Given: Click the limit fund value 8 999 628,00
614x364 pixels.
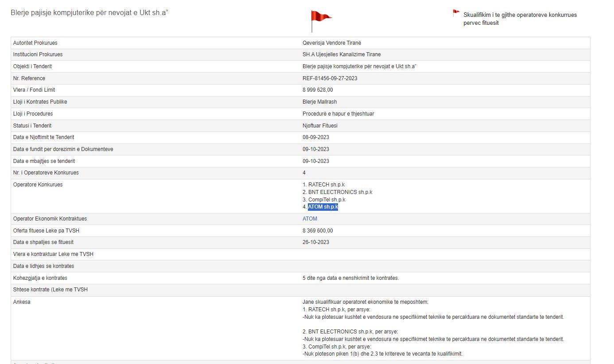Looking at the screenshot, I should click(x=318, y=90).
